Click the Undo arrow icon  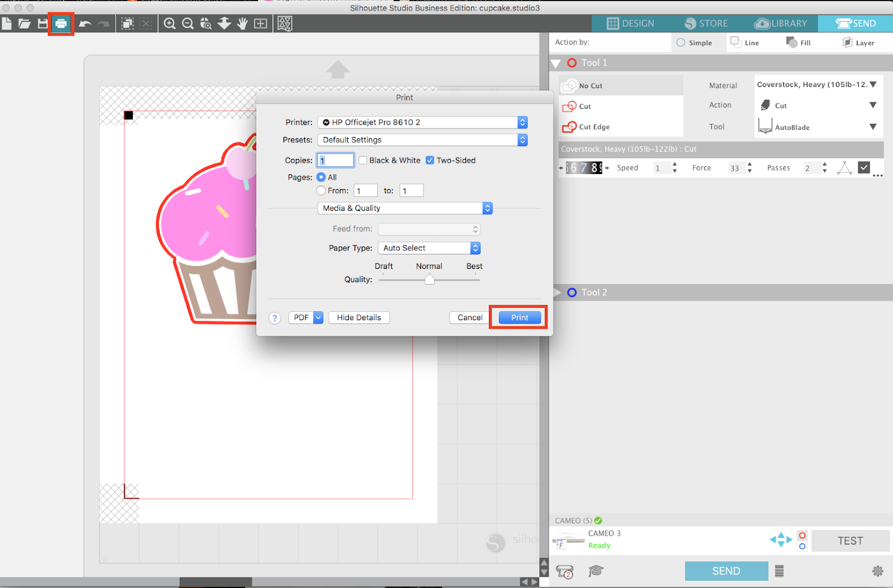tap(84, 23)
